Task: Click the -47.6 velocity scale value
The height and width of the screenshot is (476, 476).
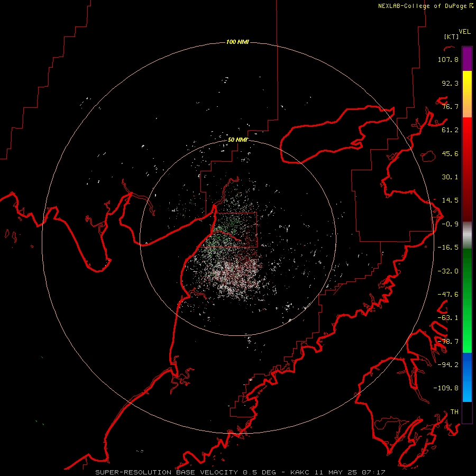Action: click(x=448, y=295)
